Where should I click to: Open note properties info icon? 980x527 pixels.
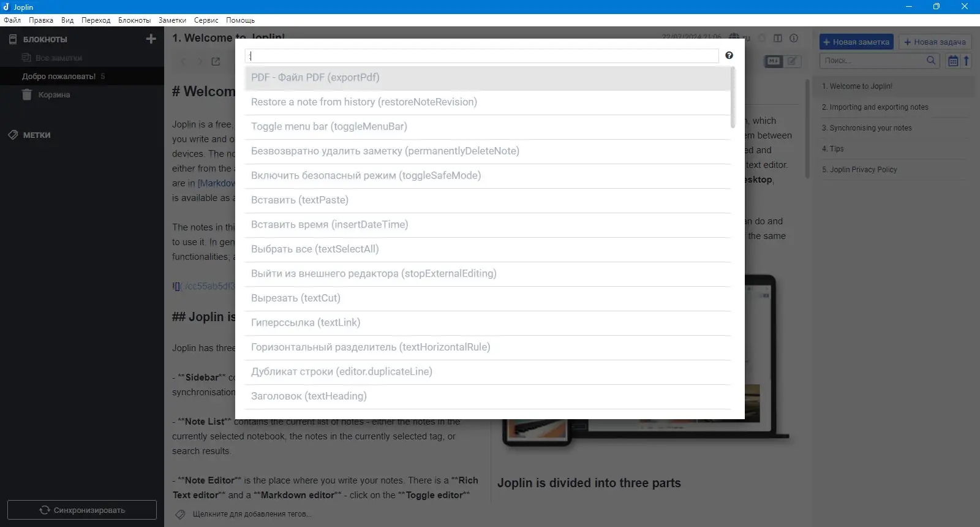pyautogui.click(x=794, y=38)
